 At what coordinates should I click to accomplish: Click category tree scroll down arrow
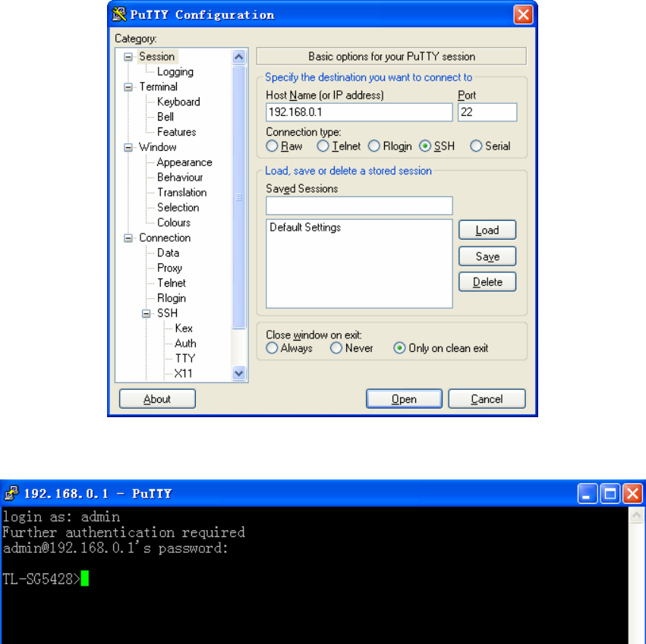(239, 373)
